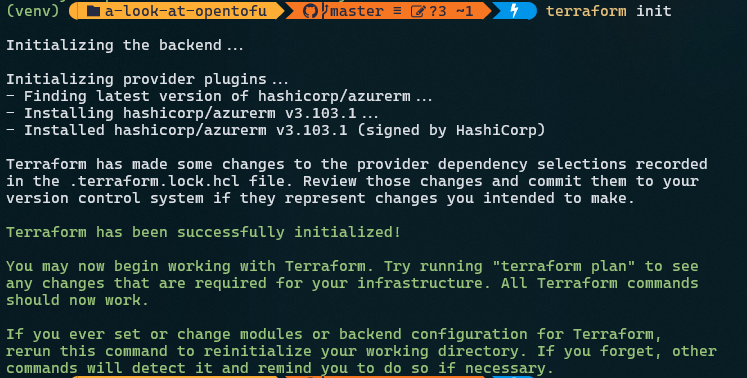Viewport: 747px width, 378px height.
Task: Click the Finding latest version of hashicorp/azurerm line
Action: click(x=219, y=96)
